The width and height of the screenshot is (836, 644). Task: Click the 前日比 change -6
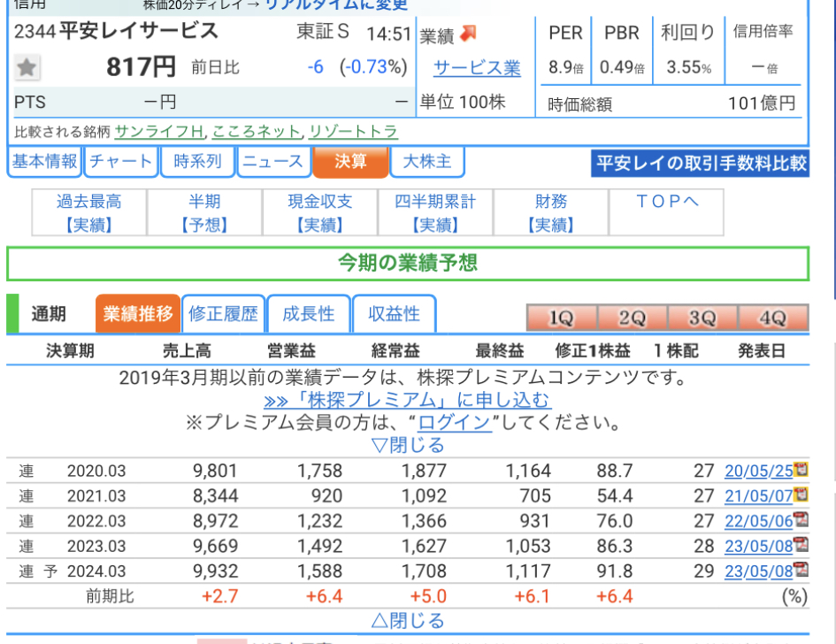coord(315,67)
